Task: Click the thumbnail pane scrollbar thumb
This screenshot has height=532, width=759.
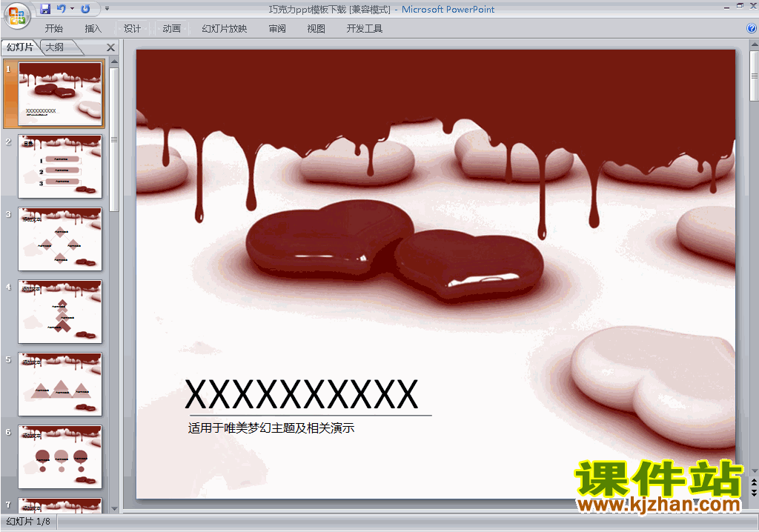Action: click(114, 140)
